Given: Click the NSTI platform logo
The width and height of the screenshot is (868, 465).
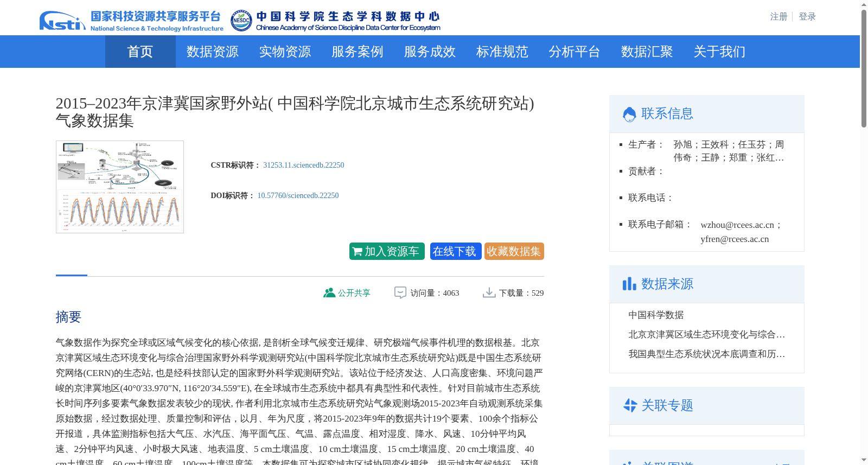Looking at the screenshot, I should pyautogui.click(x=62, y=21).
